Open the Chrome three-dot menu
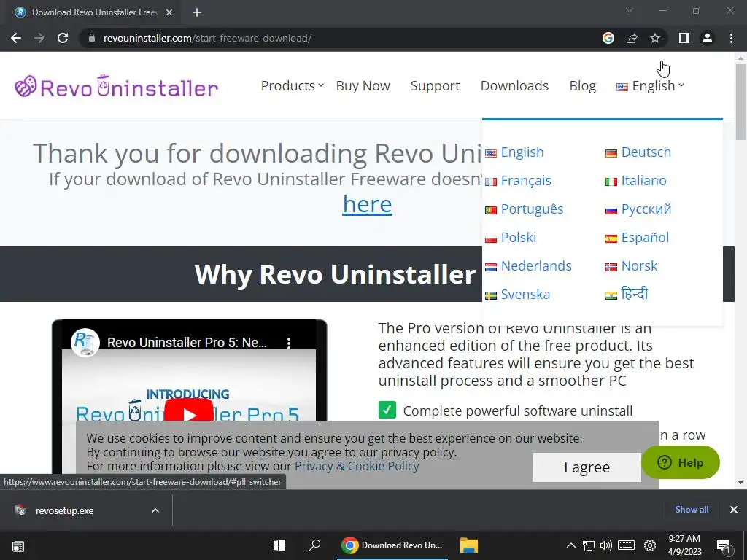The image size is (747, 560). (731, 38)
